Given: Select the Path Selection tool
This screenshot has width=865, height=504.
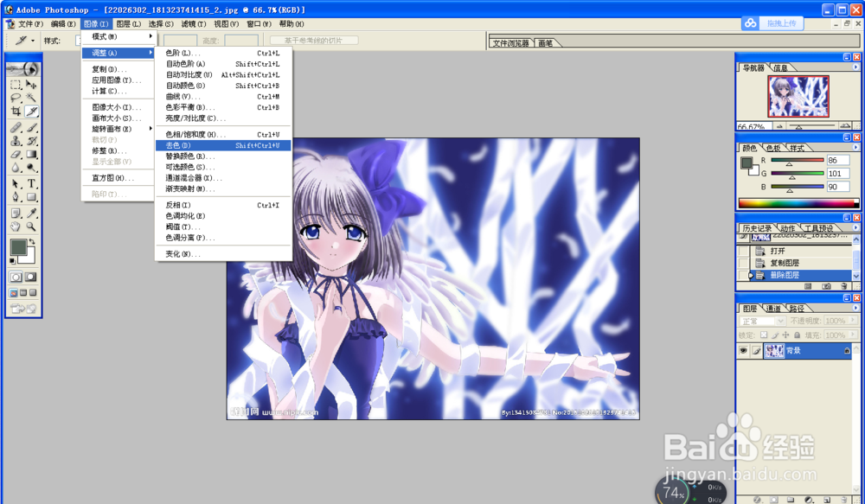Looking at the screenshot, I should click(16, 183).
